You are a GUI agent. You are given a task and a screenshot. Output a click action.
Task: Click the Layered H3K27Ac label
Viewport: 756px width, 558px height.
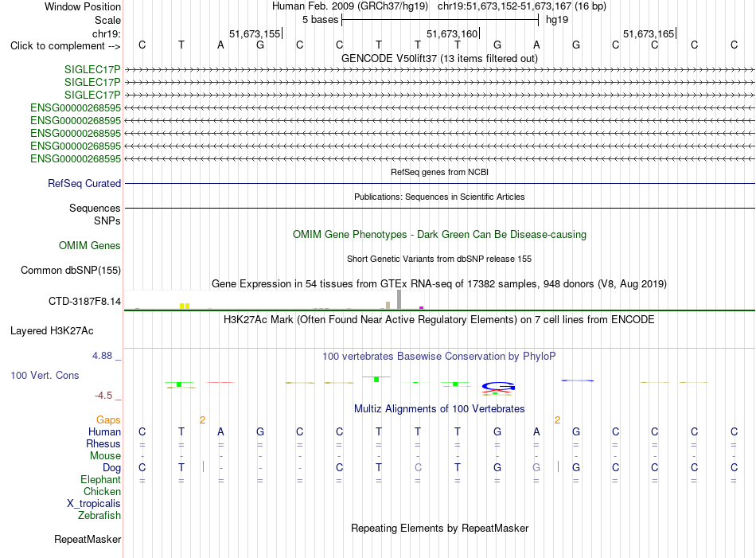pyautogui.click(x=52, y=331)
